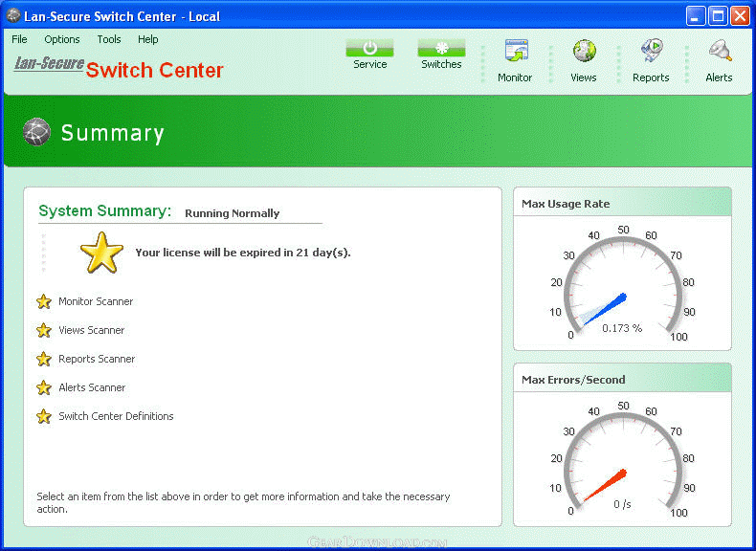Click the Lan-Secure Switch Center logo
The height and width of the screenshot is (551, 756).
pyautogui.click(x=119, y=68)
